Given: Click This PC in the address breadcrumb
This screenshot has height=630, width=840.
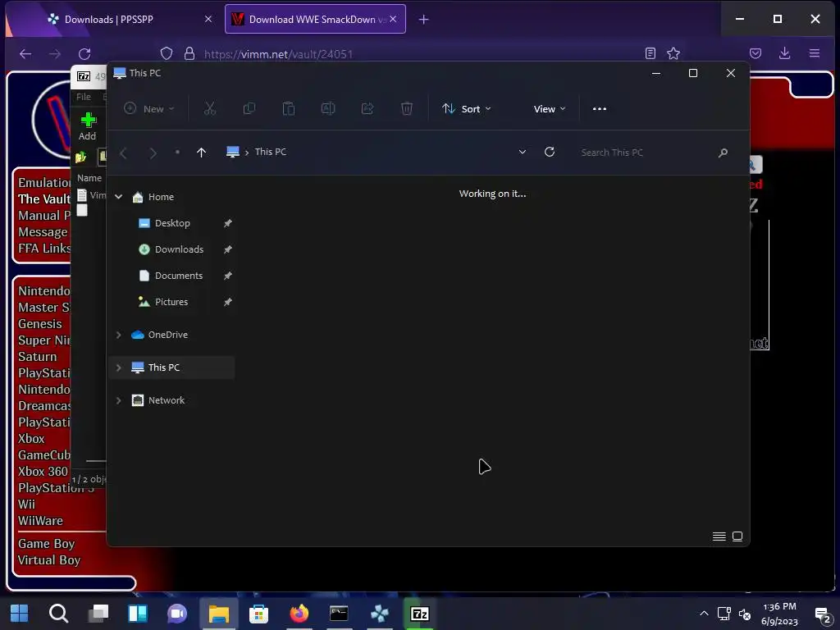Looking at the screenshot, I should (271, 152).
